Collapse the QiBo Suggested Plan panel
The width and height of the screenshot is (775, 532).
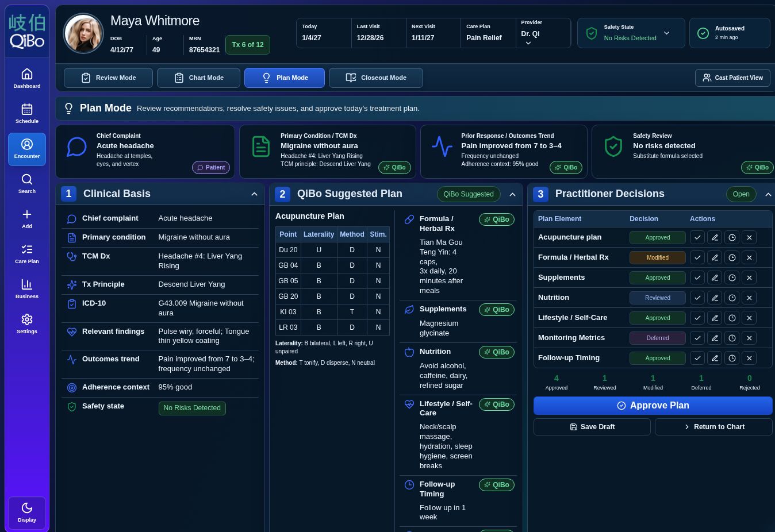(512, 194)
